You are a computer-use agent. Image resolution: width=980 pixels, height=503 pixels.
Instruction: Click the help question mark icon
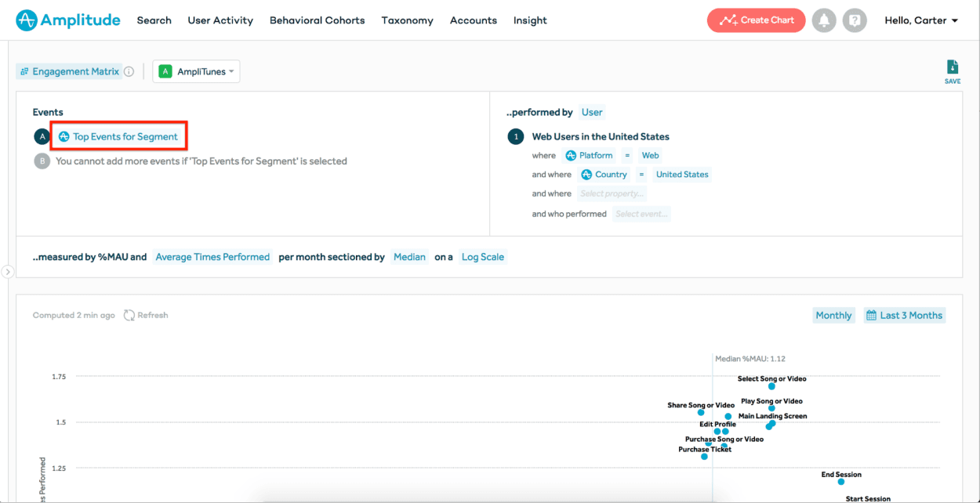855,20
